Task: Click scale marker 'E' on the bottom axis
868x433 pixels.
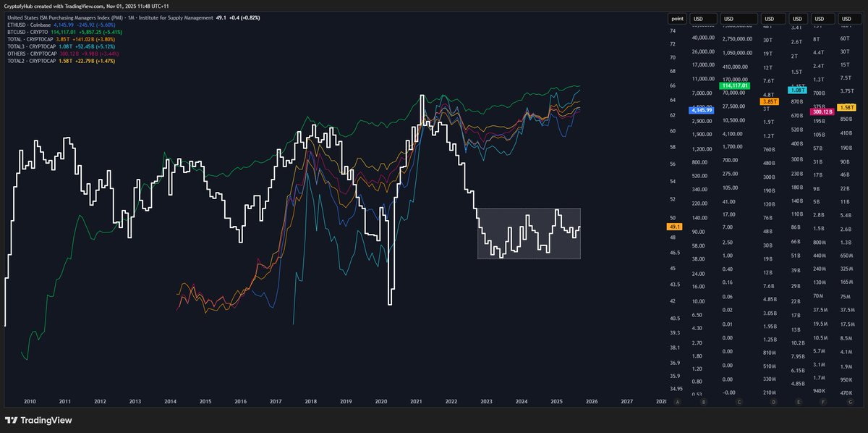Action: point(799,401)
